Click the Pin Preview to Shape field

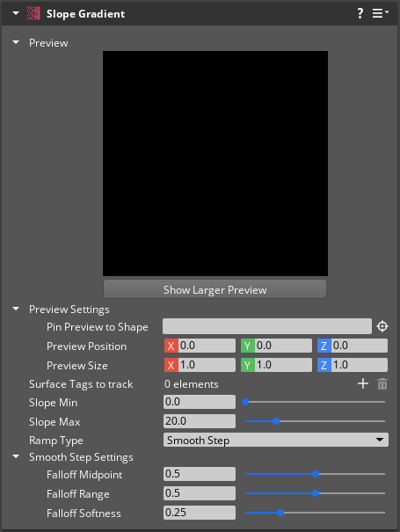point(267,326)
